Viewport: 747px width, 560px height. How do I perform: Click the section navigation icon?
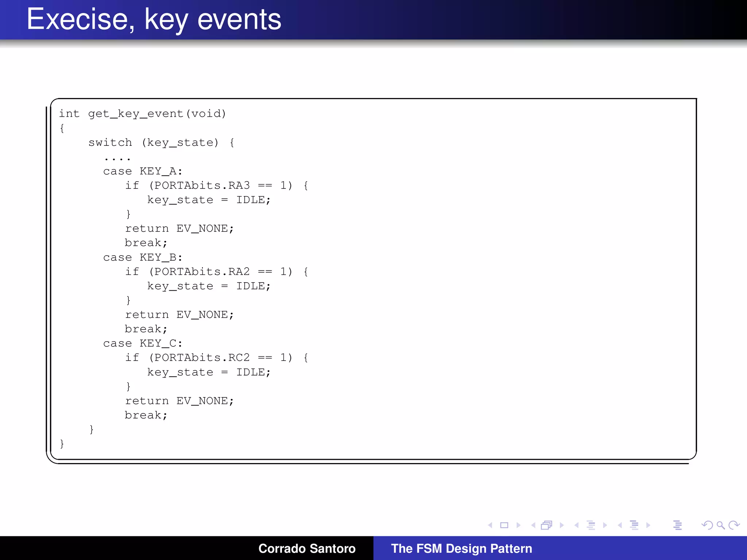[634, 525]
